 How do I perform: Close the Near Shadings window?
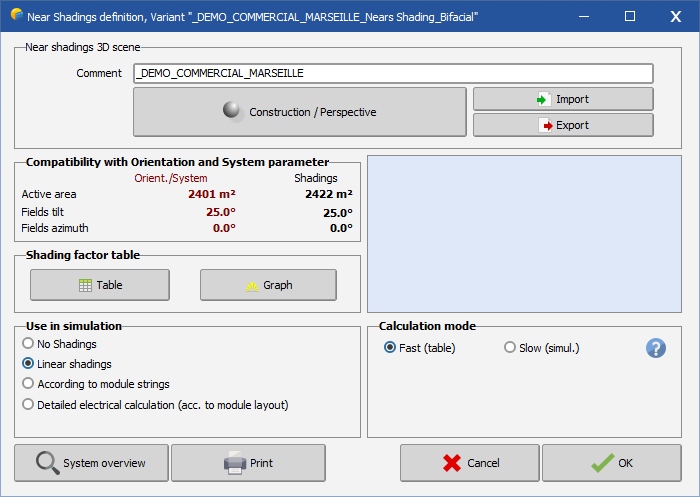(675, 17)
